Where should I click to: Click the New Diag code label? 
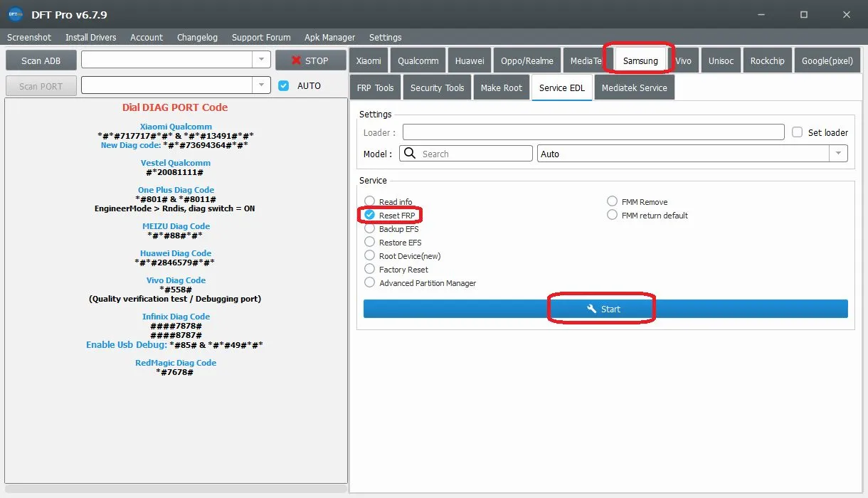click(130, 145)
